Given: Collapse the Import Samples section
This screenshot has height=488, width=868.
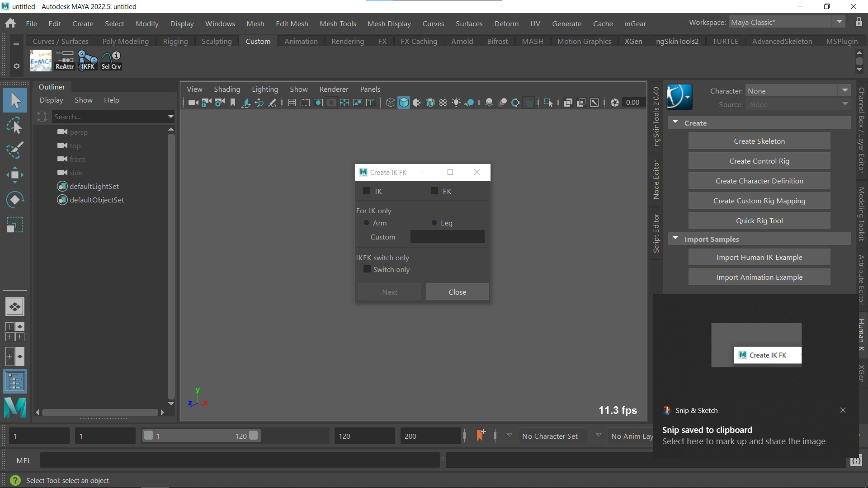Looking at the screenshot, I should coord(675,239).
